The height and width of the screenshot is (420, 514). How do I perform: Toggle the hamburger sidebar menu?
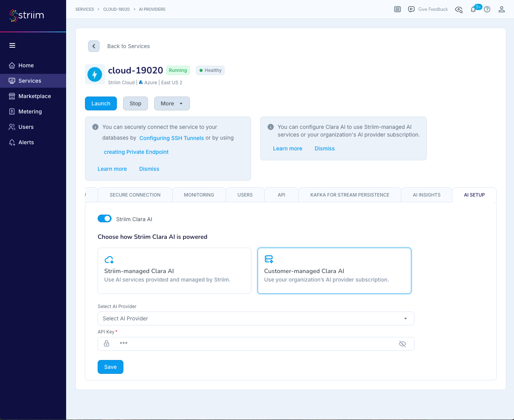[x=12, y=45]
